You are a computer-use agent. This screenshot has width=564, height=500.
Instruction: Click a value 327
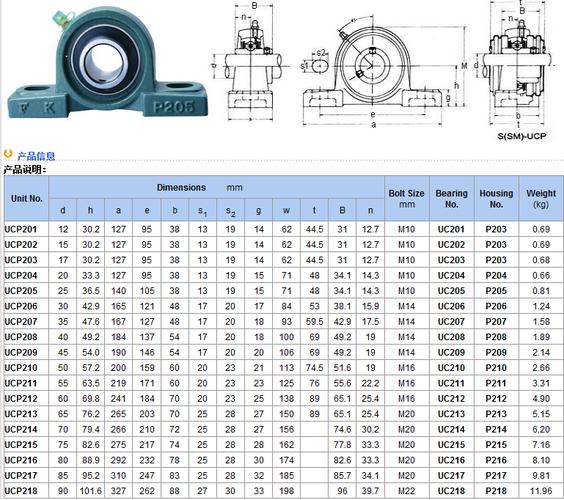click(118, 491)
